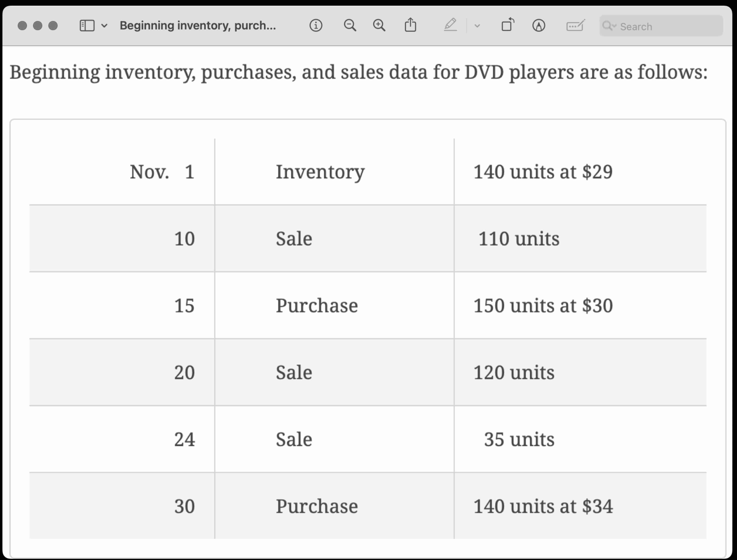Open the Fill and Sign tool
This screenshot has width=737, height=560.
point(575,25)
